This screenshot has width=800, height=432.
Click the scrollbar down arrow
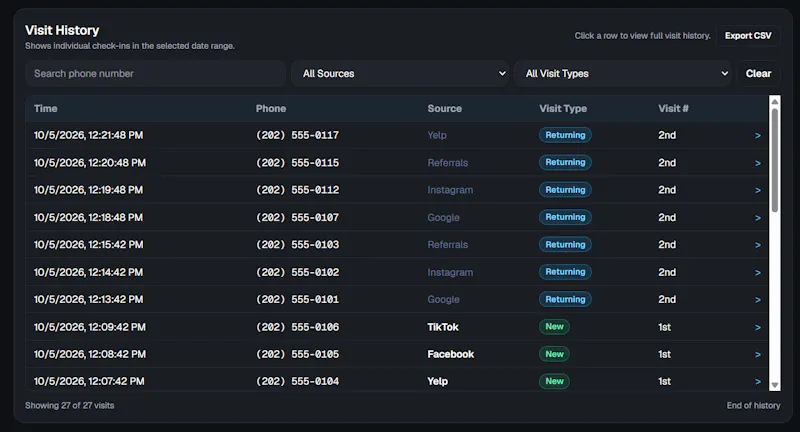pos(774,385)
